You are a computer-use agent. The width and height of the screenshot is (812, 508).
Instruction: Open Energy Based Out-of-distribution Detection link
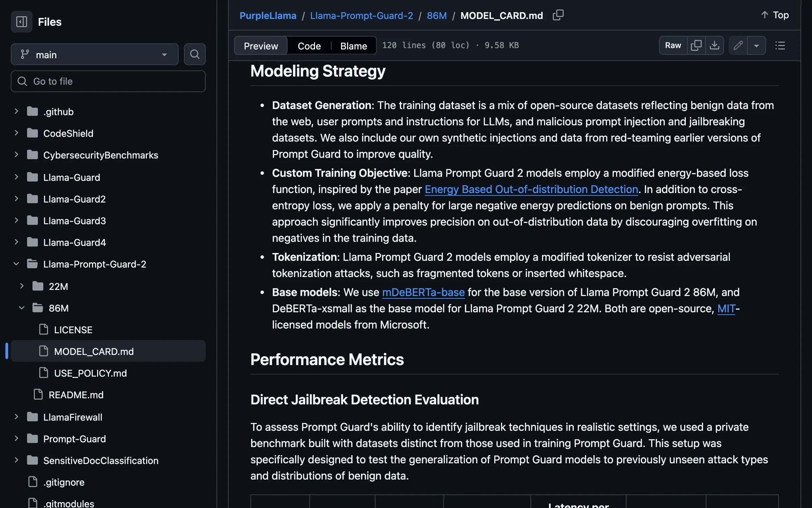[x=531, y=189]
